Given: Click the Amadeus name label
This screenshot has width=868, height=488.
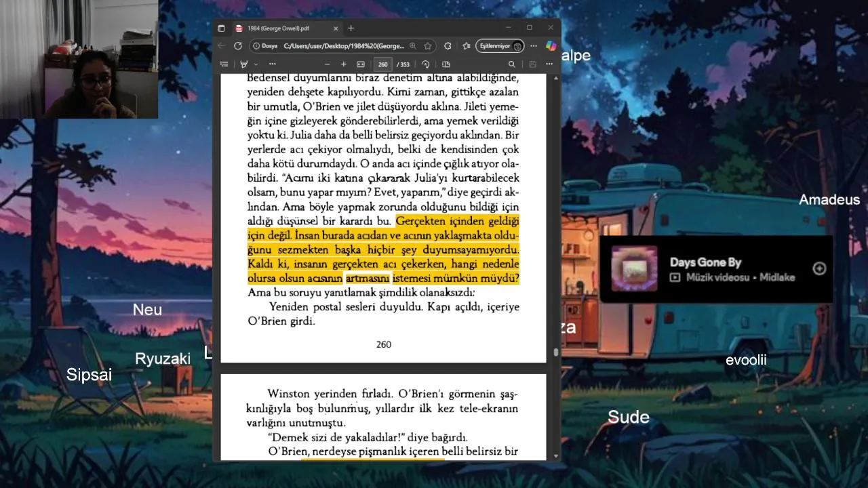Looking at the screenshot, I should [829, 199].
